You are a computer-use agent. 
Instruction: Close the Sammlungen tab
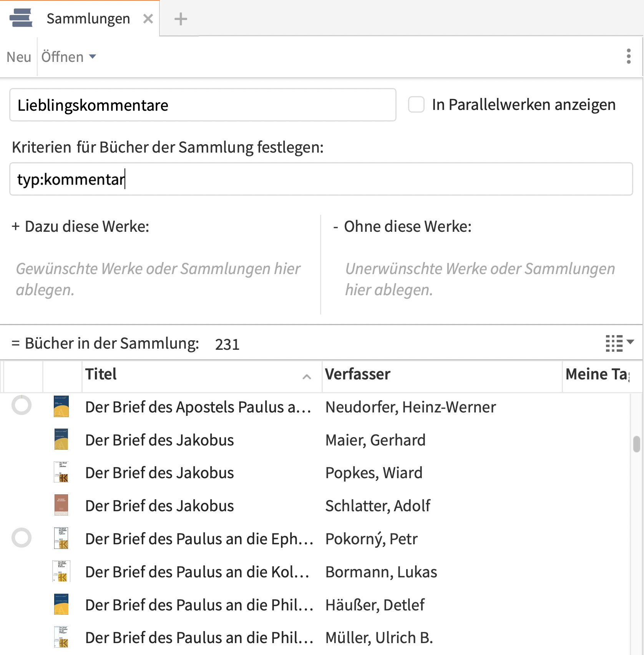point(148,18)
